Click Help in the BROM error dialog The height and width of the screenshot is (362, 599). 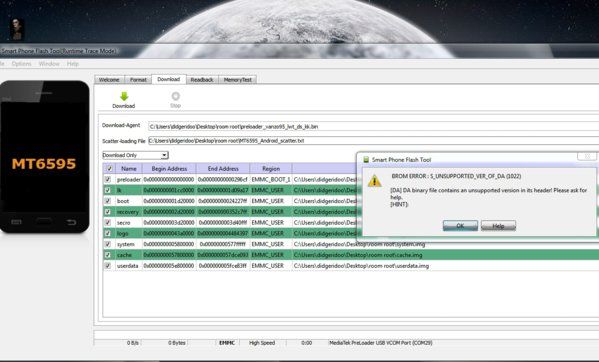(x=498, y=226)
